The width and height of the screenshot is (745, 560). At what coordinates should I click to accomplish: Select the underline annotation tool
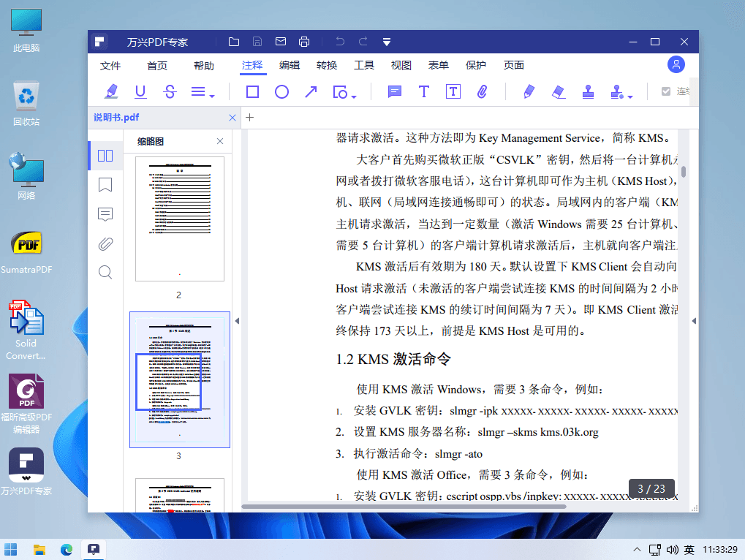[140, 91]
